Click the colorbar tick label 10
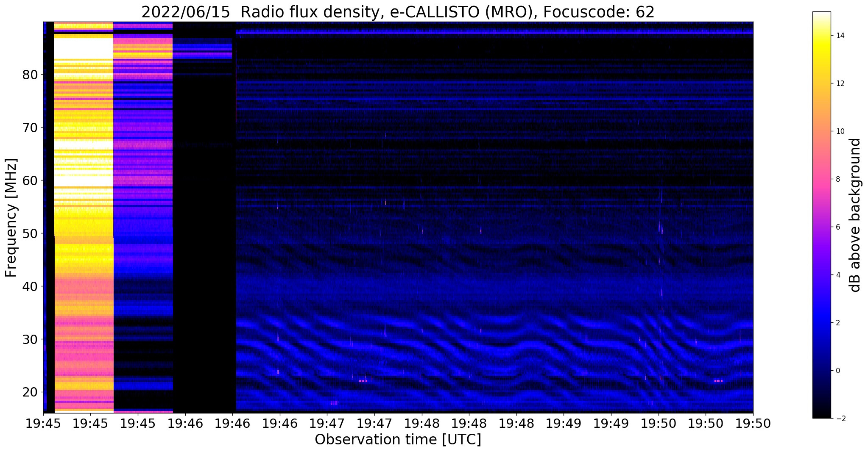 click(839, 131)
